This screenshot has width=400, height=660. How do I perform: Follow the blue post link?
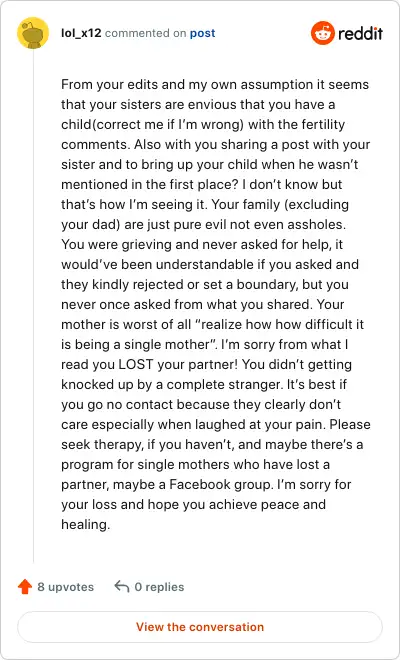(203, 33)
